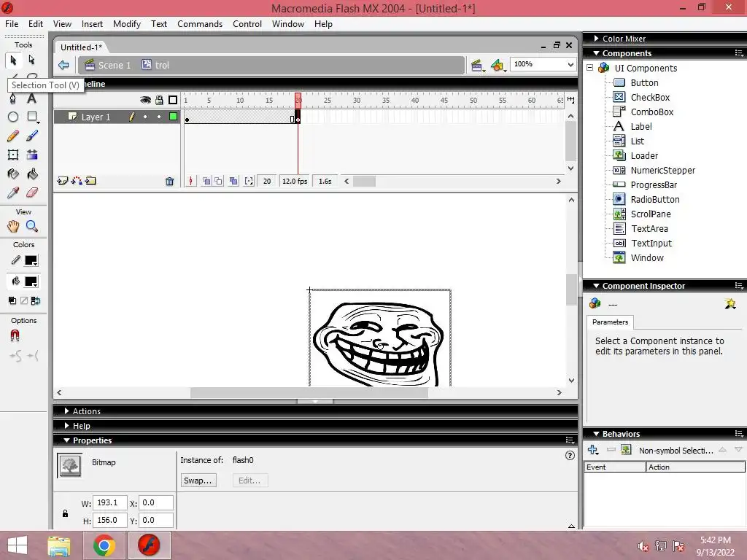
Task: Select the Eraser tool
Action: [32, 192]
